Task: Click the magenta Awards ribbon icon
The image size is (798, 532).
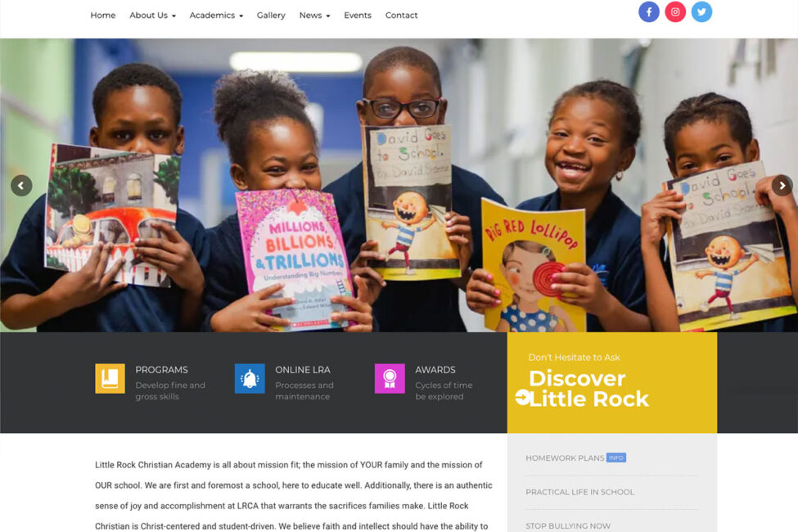Action: coord(390,378)
